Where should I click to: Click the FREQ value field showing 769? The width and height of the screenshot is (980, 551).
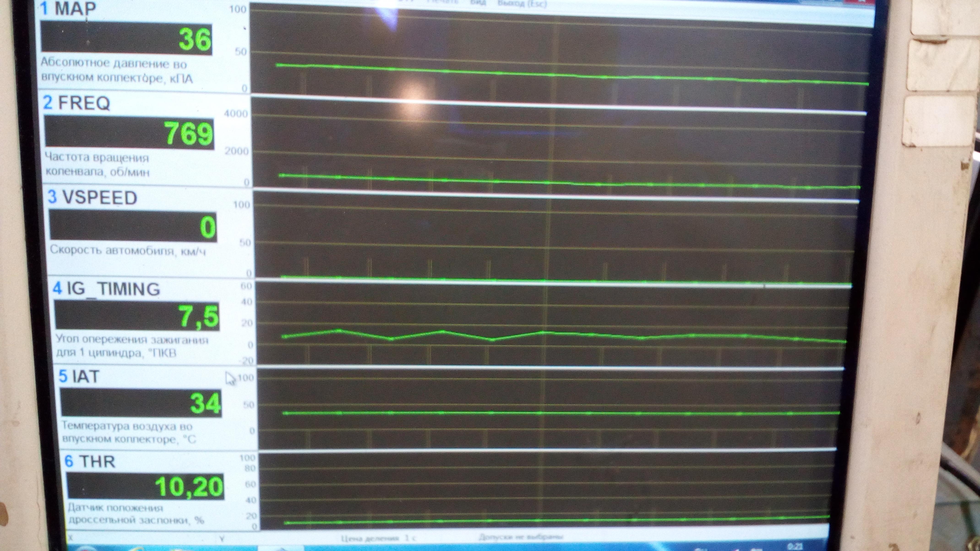pos(129,132)
